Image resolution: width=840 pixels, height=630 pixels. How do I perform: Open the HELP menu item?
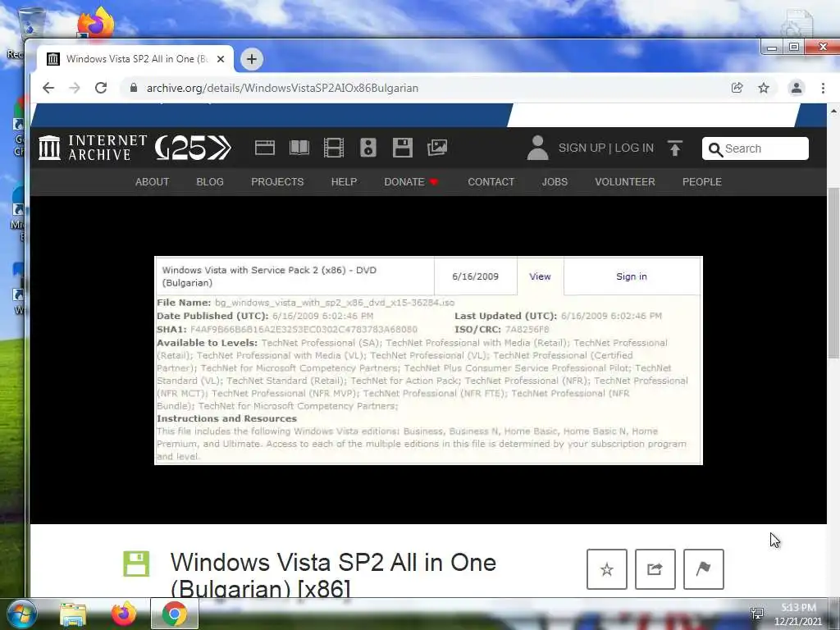pyautogui.click(x=344, y=181)
